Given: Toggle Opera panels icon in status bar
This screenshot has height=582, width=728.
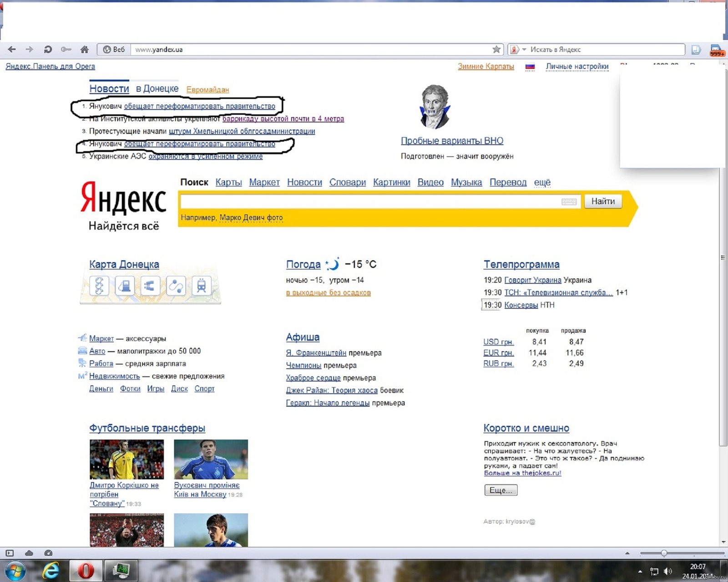Looking at the screenshot, I should [10, 553].
